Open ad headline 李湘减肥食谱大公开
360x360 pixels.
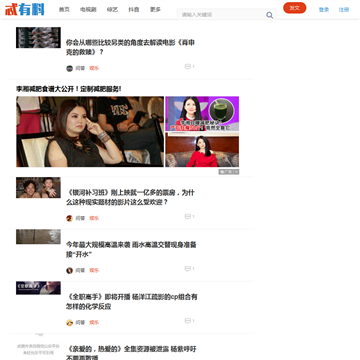69,89
